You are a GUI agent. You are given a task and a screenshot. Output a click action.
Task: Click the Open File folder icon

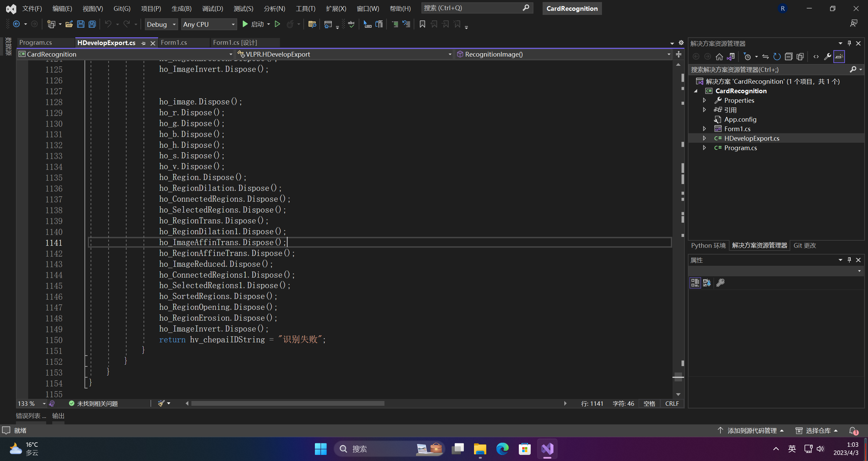[x=69, y=24]
